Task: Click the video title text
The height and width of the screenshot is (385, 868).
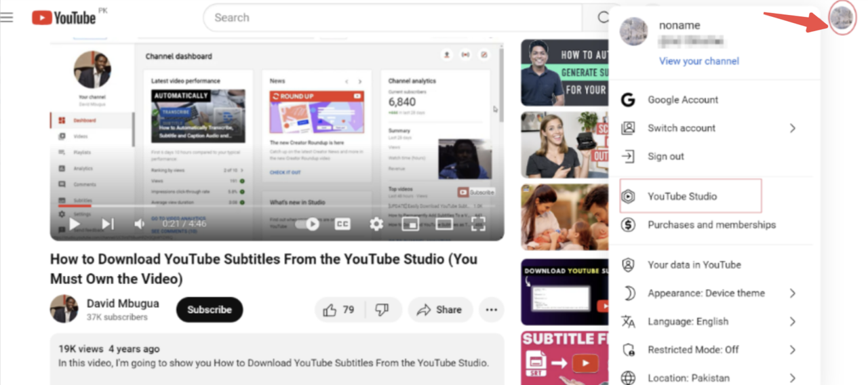Action: tap(264, 268)
